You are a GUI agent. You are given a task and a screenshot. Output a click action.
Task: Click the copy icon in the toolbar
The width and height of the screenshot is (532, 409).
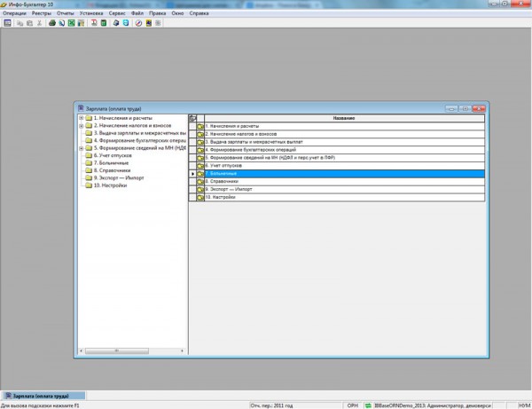pos(19,22)
